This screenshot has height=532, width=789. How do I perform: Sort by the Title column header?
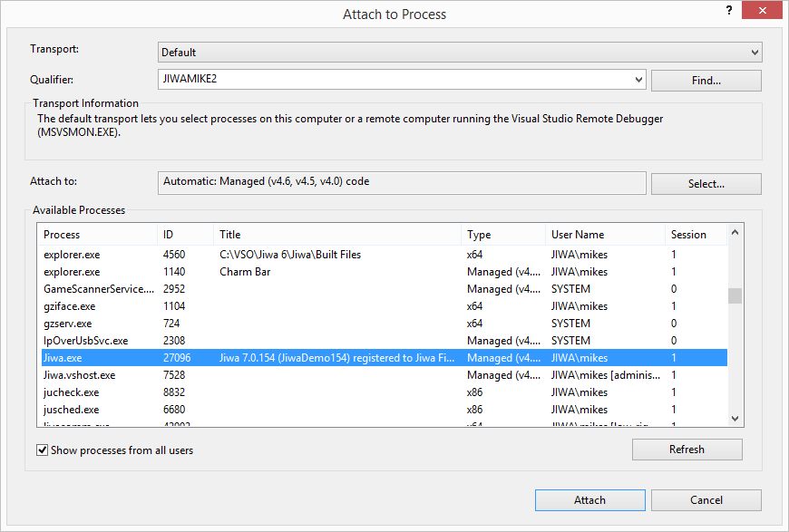(x=336, y=235)
